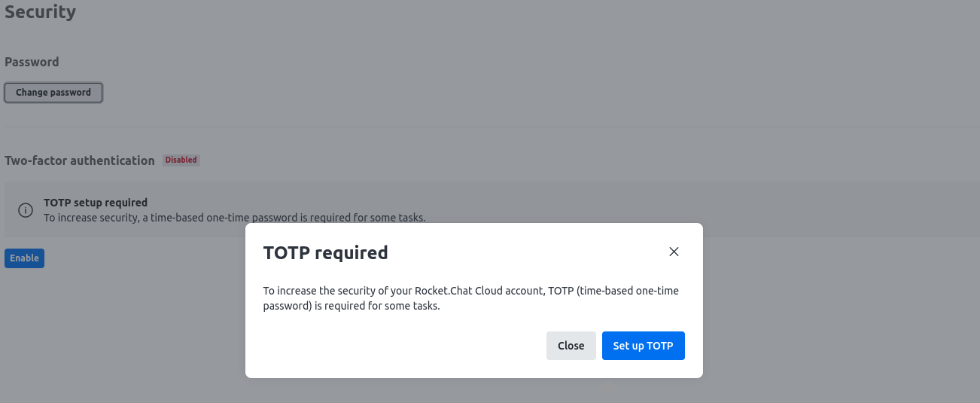Image resolution: width=980 pixels, height=403 pixels.
Task: Click the info circle icon in the TOTP banner
Action: tap(26, 210)
